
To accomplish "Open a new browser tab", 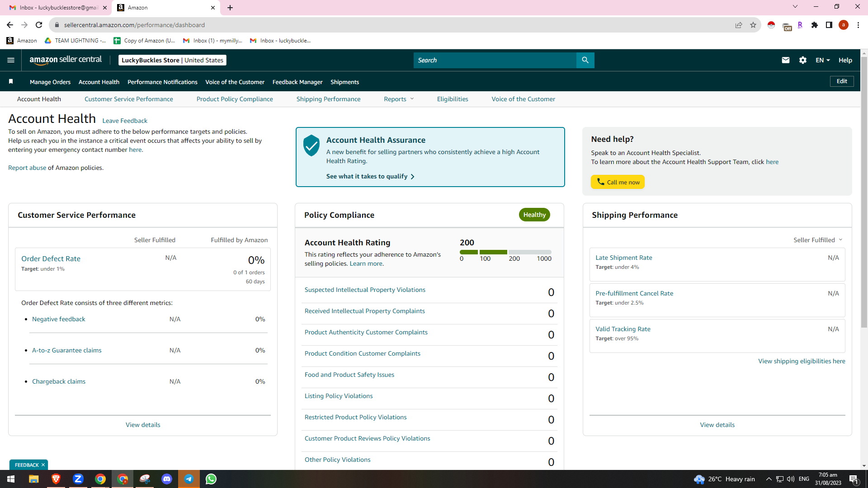I will tap(230, 8).
